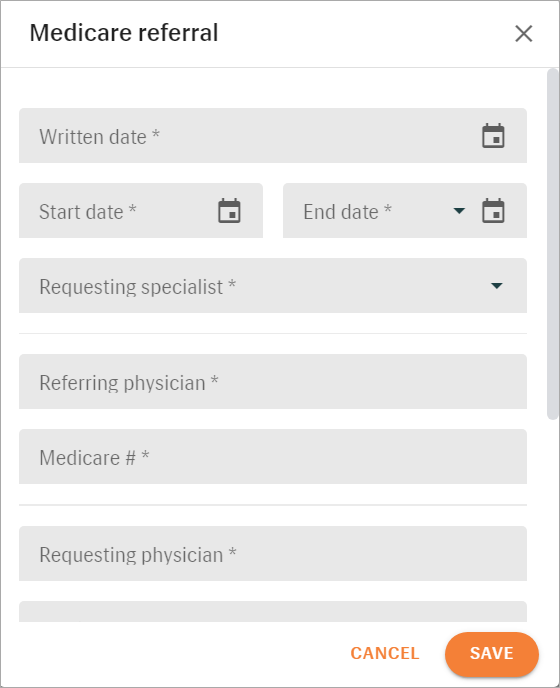
Task: Cancel the Medicare referral form
Action: click(385, 653)
